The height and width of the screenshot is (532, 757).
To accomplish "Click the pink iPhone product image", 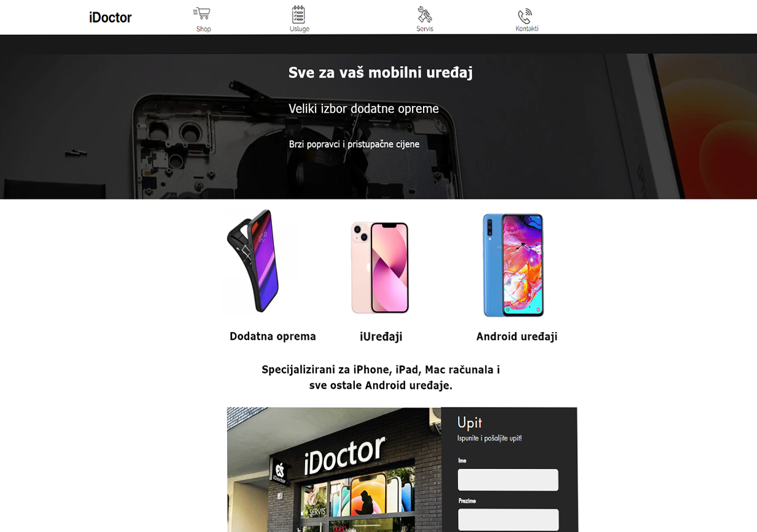I will coord(379,268).
